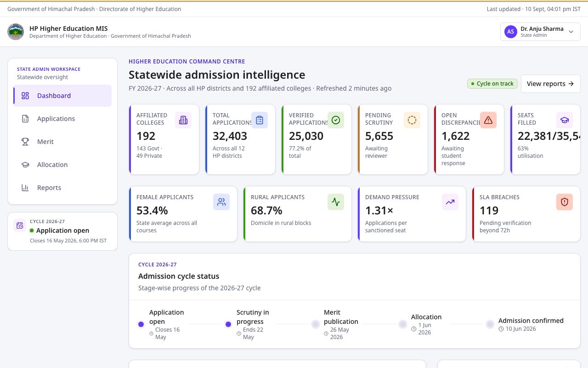Click the Application open cycle status card

(x=62, y=231)
